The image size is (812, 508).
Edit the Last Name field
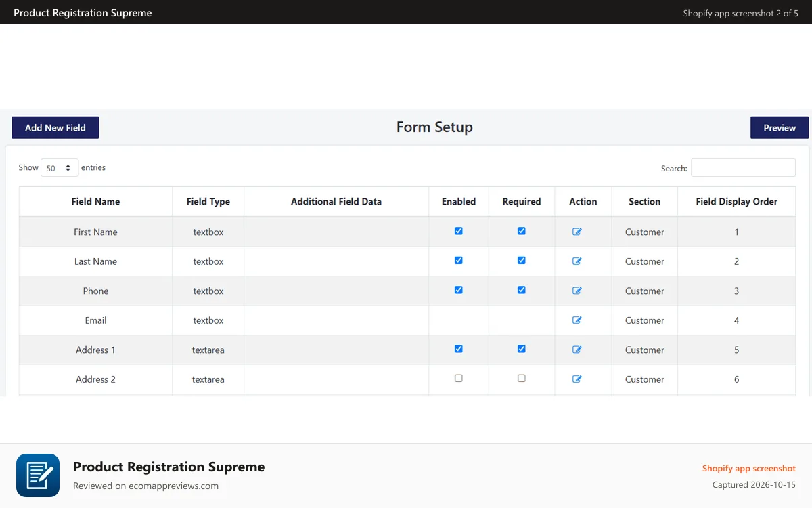click(577, 261)
